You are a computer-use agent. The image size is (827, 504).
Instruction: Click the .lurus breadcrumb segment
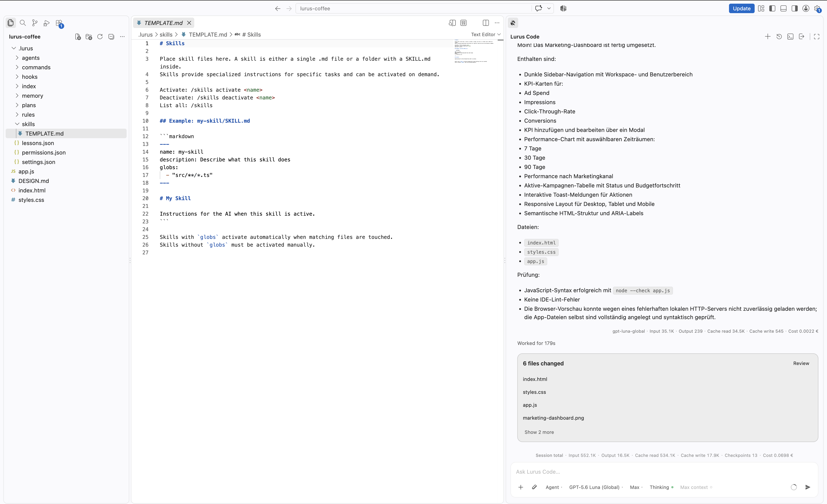(x=145, y=34)
